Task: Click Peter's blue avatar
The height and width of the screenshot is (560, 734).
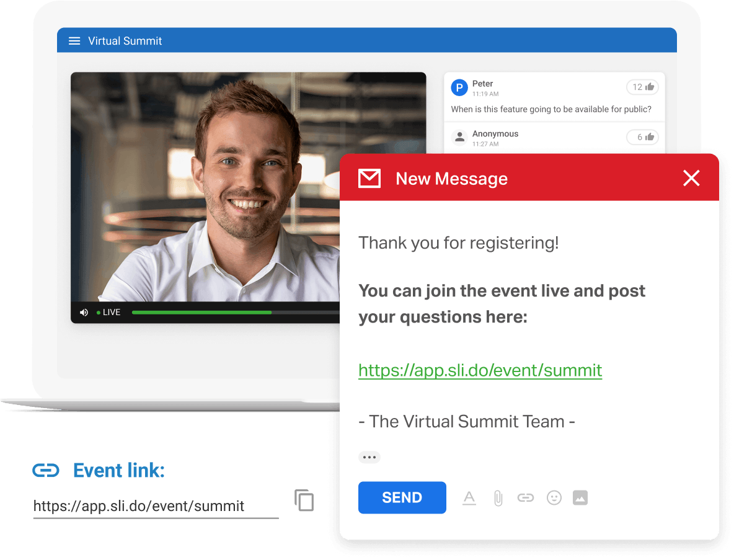Action: pyautogui.click(x=459, y=88)
